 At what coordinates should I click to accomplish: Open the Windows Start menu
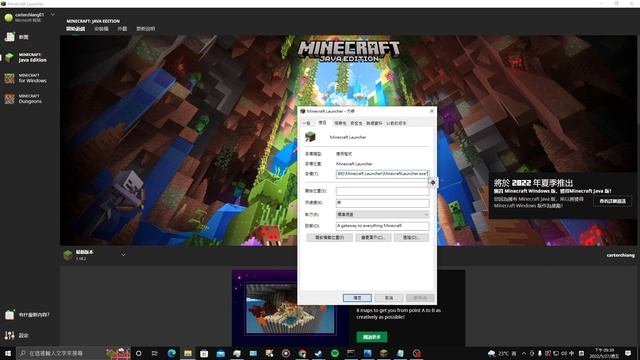pos(8,353)
